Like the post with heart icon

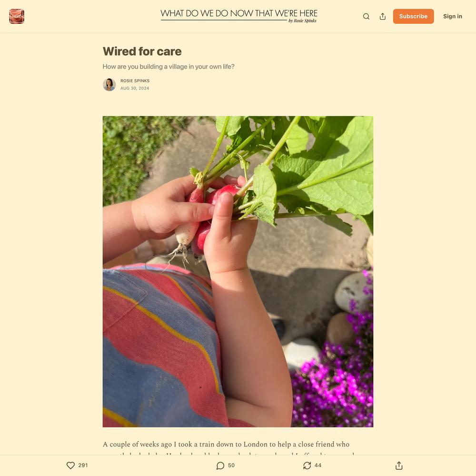[70, 466]
